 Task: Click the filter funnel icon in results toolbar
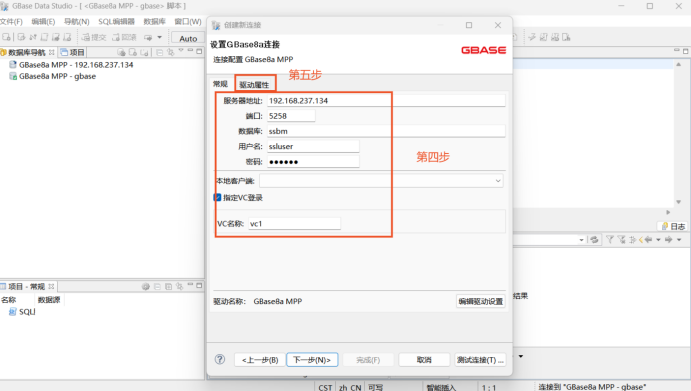click(610, 240)
